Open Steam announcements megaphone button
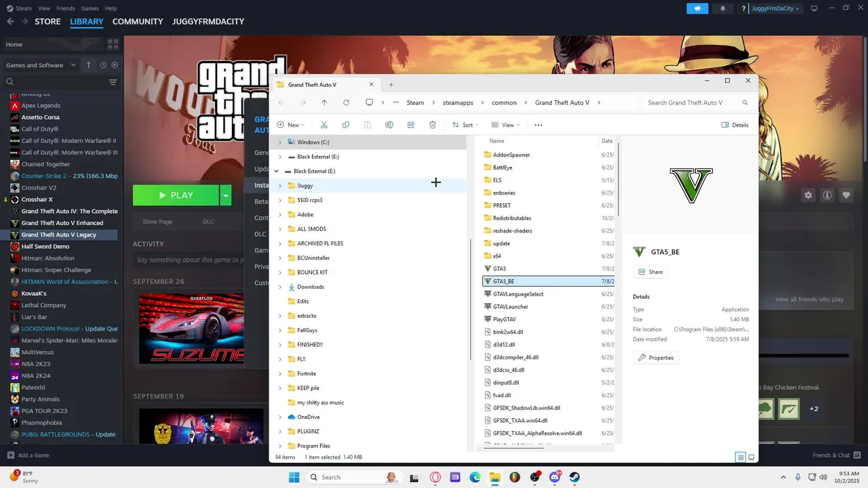Image resolution: width=868 pixels, height=488 pixels. click(x=697, y=8)
